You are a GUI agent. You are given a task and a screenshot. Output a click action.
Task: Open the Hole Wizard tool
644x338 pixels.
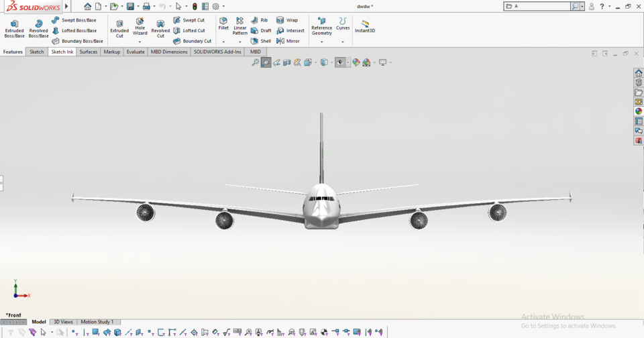tap(140, 27)
